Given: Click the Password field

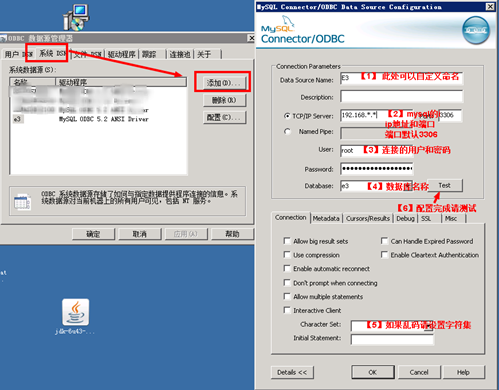Looking at the screenshot, I should pos(376,168).
